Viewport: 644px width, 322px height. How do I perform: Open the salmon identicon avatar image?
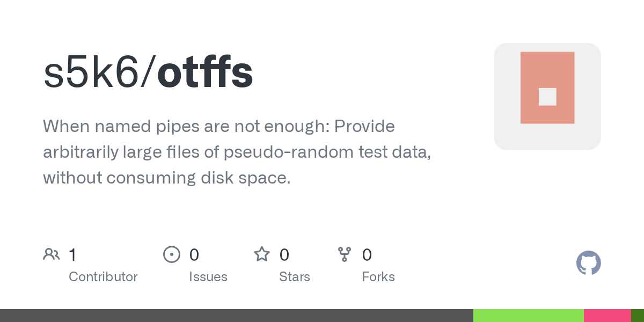pyautogui.click(x=547, y=97)
